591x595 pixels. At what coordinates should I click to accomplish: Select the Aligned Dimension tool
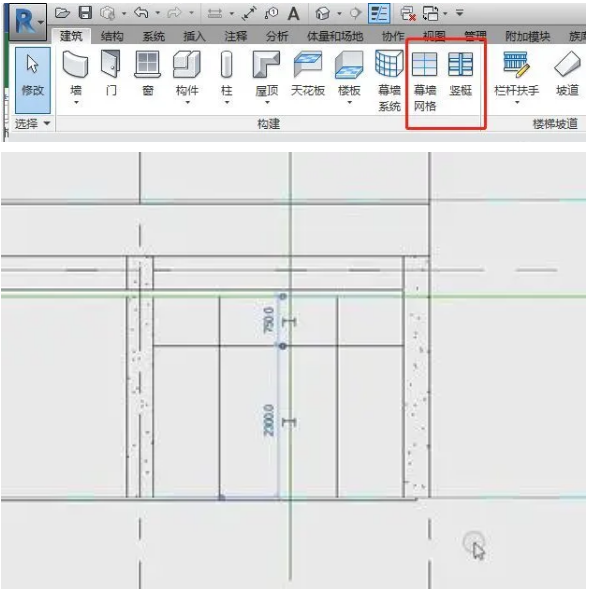[249, 14]
